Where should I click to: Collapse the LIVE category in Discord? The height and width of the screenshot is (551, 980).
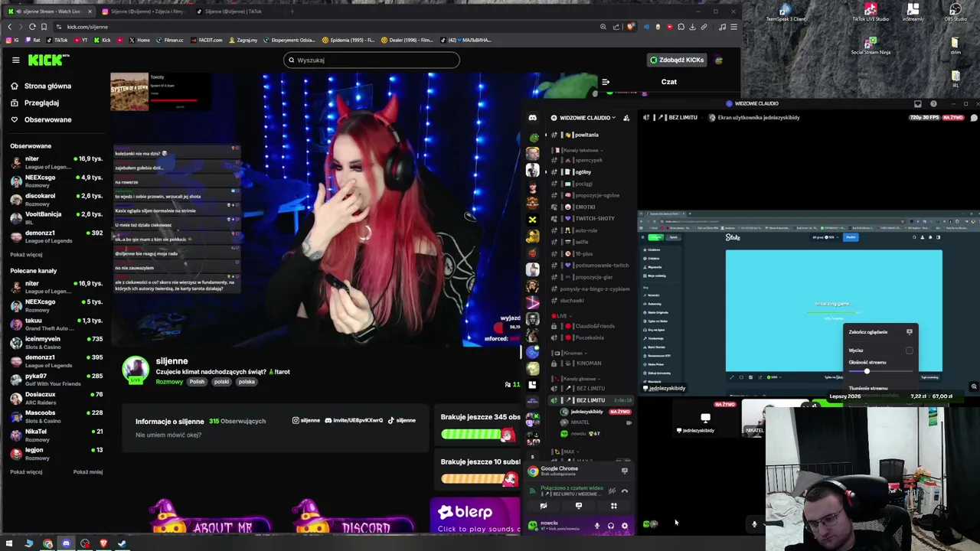[560, 315]
